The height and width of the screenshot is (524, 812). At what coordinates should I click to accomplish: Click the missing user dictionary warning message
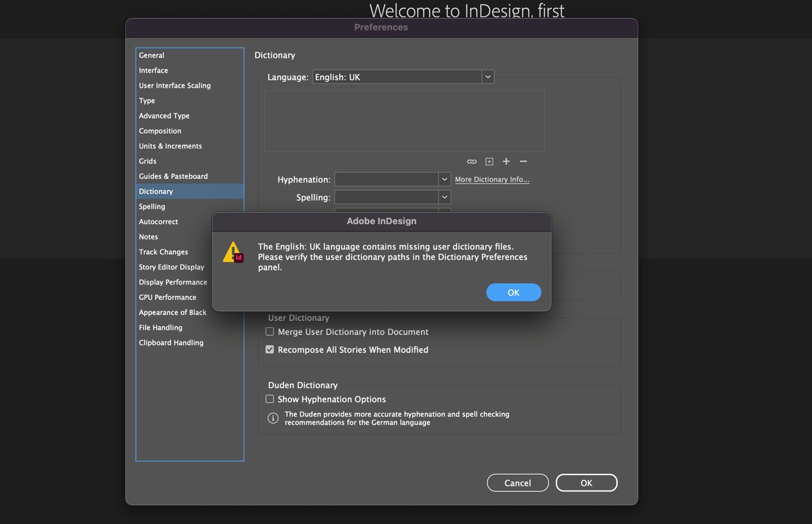click(393, 257)
